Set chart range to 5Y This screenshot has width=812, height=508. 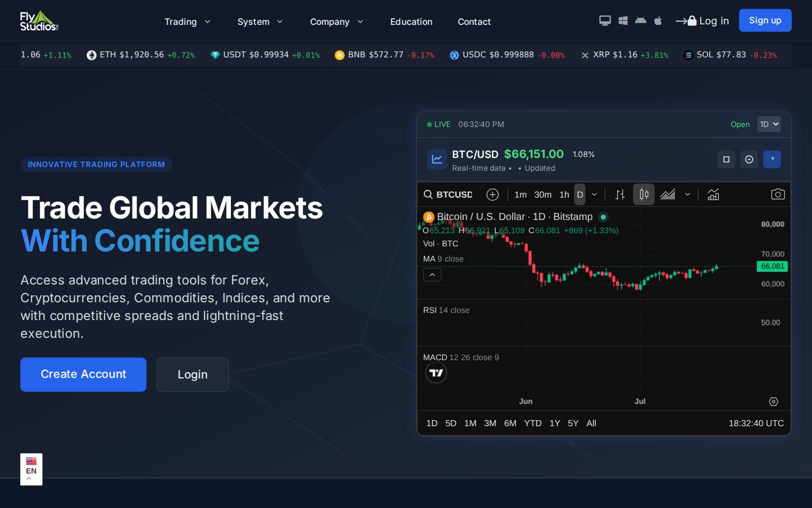573,423
